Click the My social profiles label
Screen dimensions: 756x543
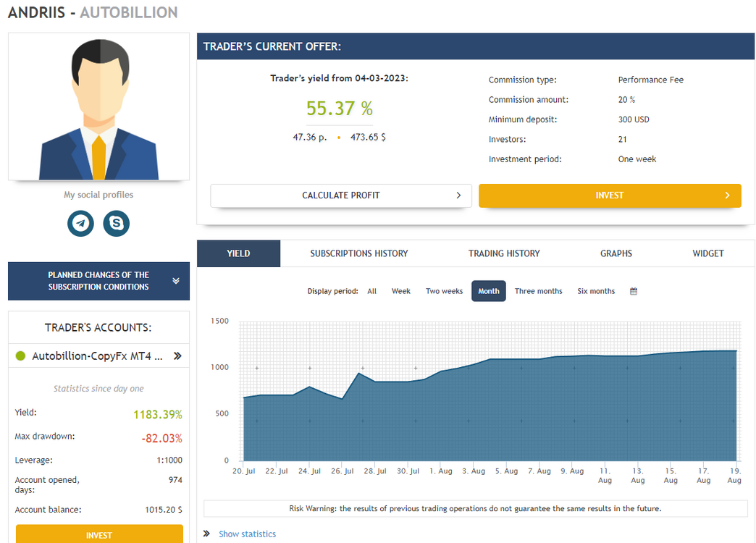[x=98, y=195]
